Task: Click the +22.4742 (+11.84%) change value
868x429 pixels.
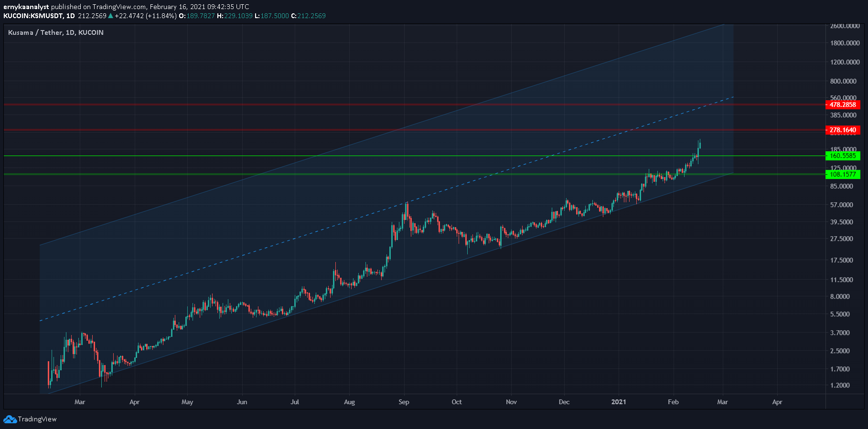Action: (146, 16)
